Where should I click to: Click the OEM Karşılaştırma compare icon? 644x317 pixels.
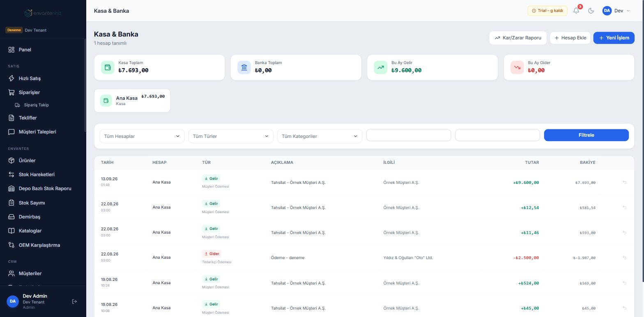[11, 245]
